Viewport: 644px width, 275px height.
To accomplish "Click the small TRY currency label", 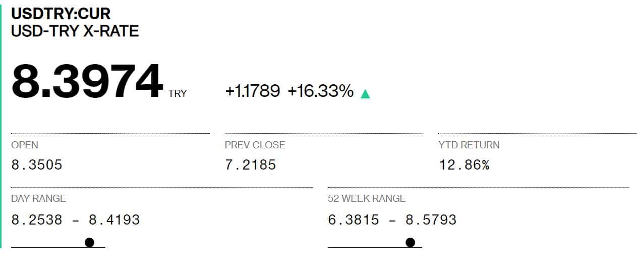I will tap(178, 93).
